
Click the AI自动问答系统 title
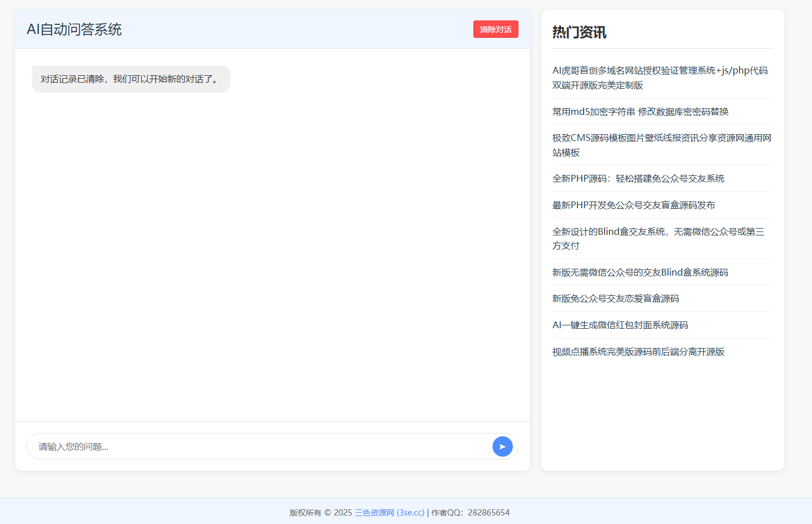pyautogui.click(x=76, y=29)
